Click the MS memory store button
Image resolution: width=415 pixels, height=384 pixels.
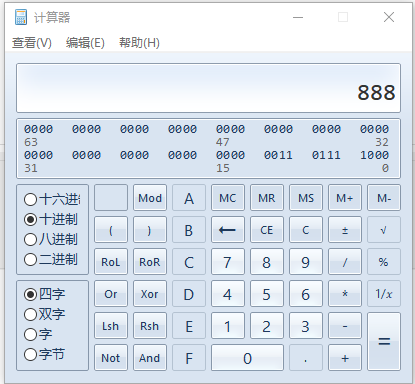point(306,198)
